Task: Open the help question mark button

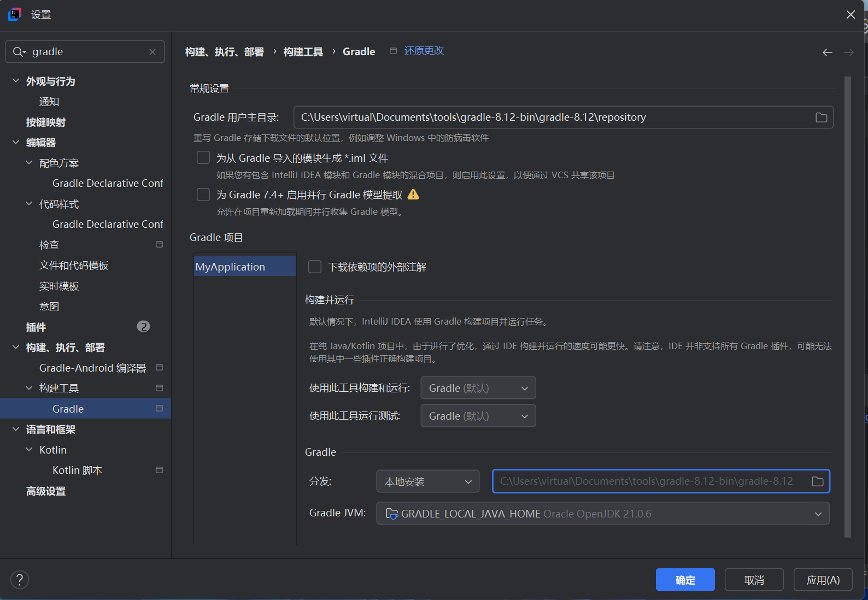Action: tap(20, 579)
